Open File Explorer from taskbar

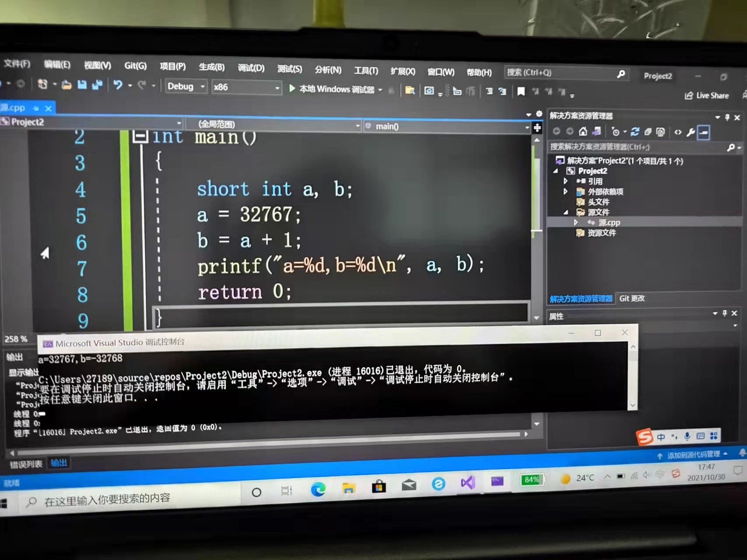point(349,488)
